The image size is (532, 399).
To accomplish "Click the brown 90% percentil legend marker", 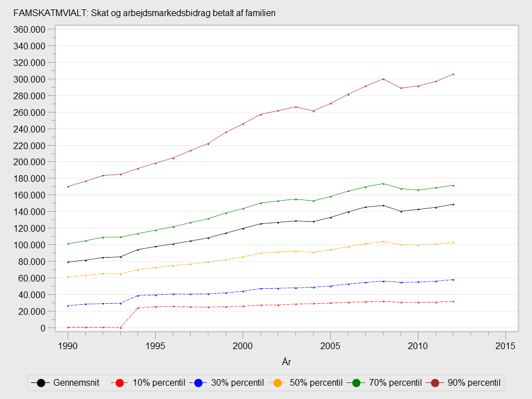I will tap(436, 382).
